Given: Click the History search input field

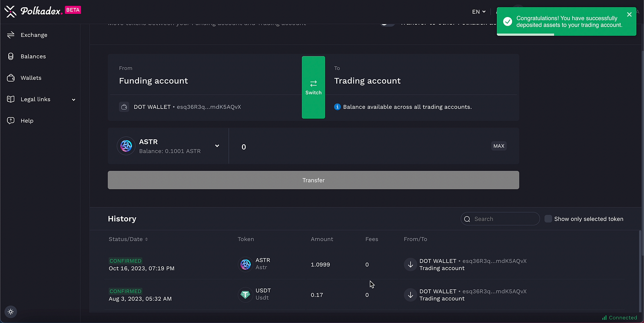Looking at the screenshot, I should coord(500,219).
